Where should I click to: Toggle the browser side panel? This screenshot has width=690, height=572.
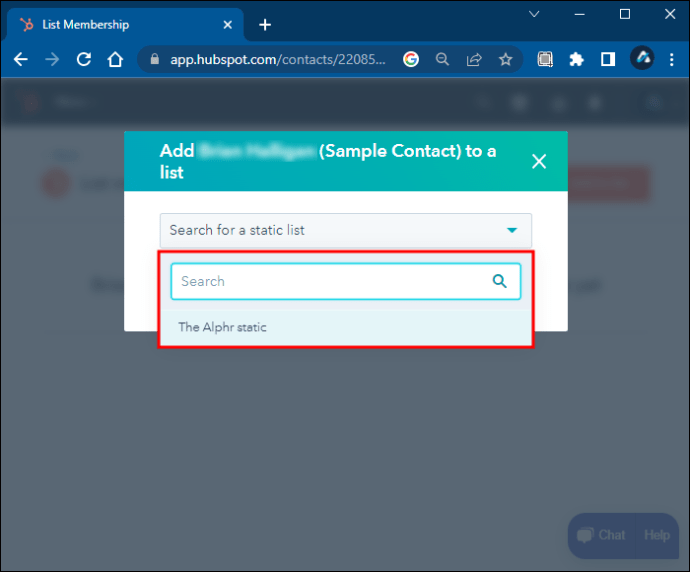(x=608, y=59)
